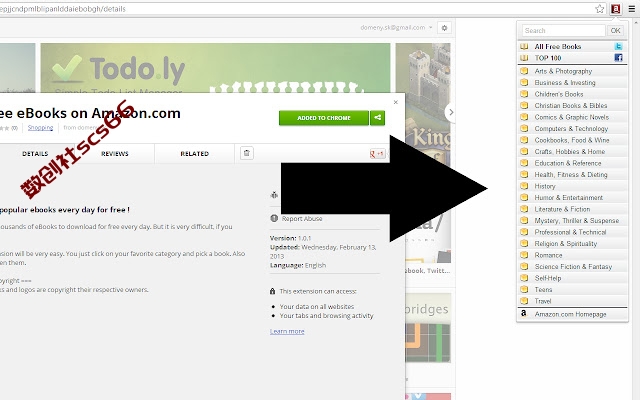Screen dimensions: 640x400
Task: Click the Facebook icon in extension popup
Action: [618, 58]
